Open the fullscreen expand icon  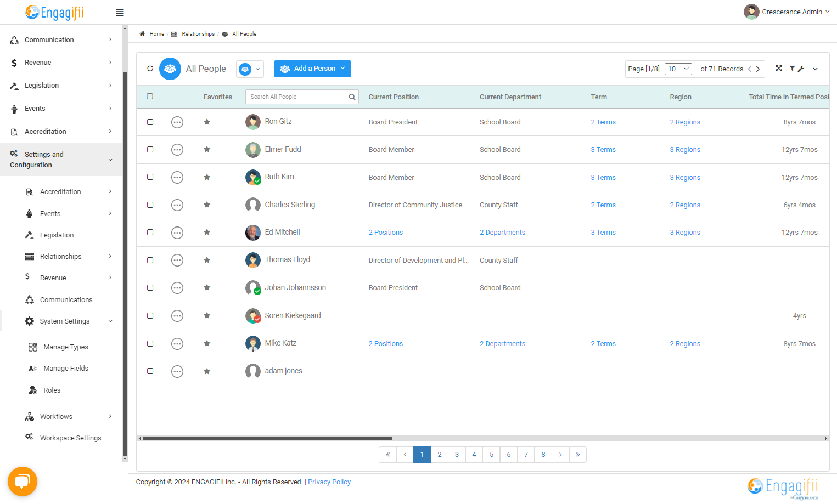point(778,69)
